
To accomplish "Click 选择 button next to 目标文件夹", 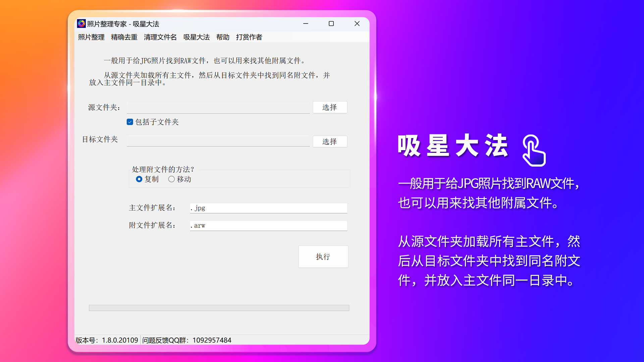I will click(330, 141).
